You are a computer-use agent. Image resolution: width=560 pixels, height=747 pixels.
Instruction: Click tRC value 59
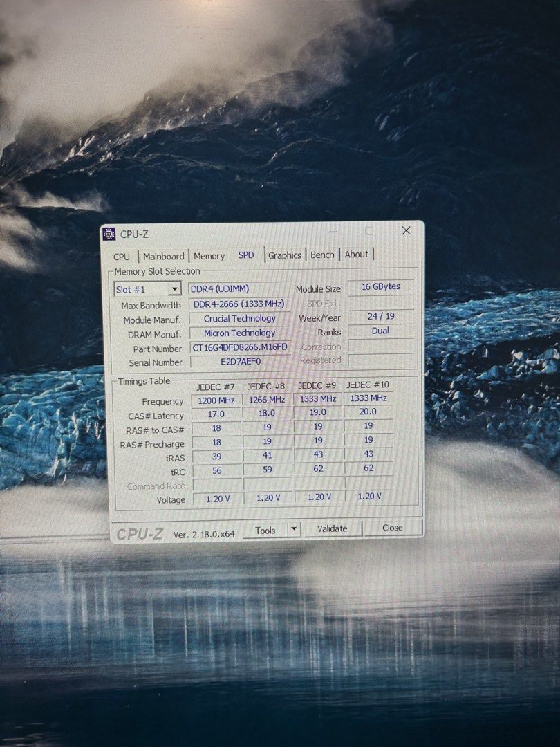pos(268,470)
